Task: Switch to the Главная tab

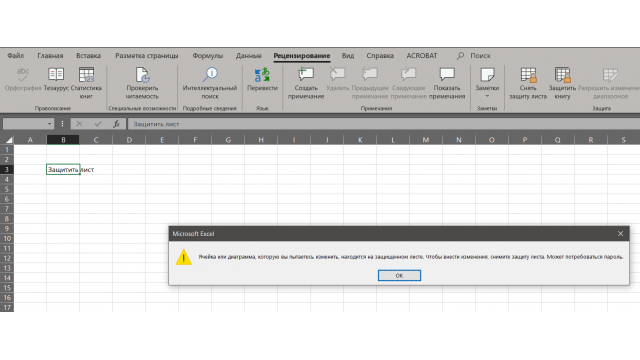Action: point(50,56)
